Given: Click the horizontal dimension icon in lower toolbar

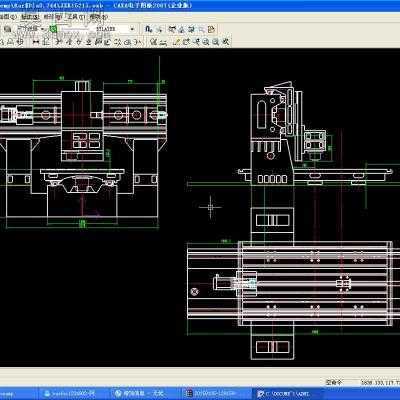Looking at the screenshot, I should tap(36, 42).
